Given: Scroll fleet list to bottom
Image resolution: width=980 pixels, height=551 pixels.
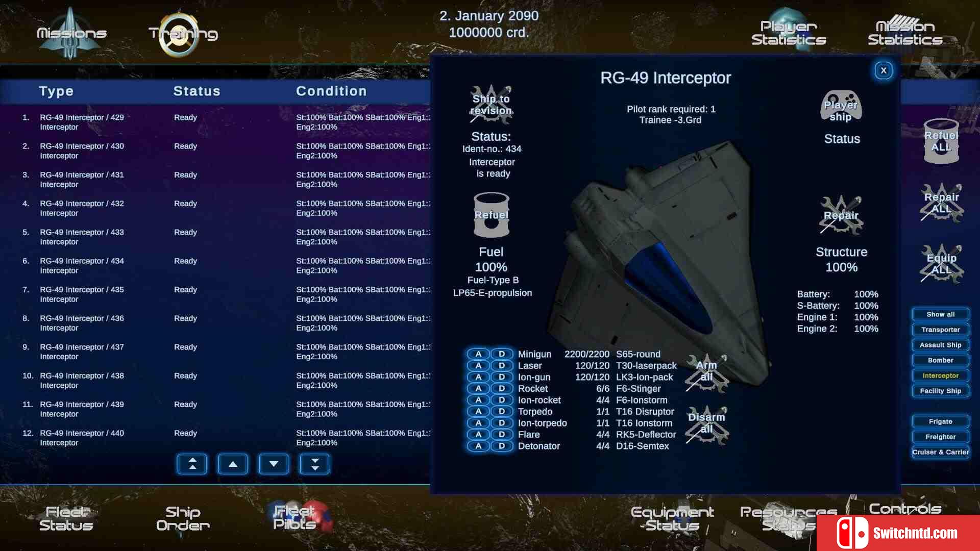Looking at the screenshot, I should point(314,463).
